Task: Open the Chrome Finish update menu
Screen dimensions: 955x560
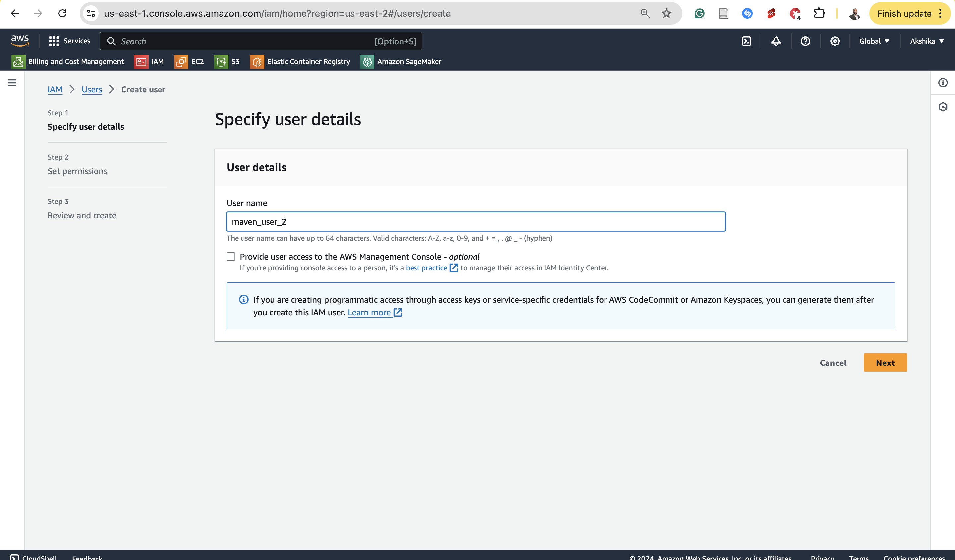Action: click(x=909, y=14)
